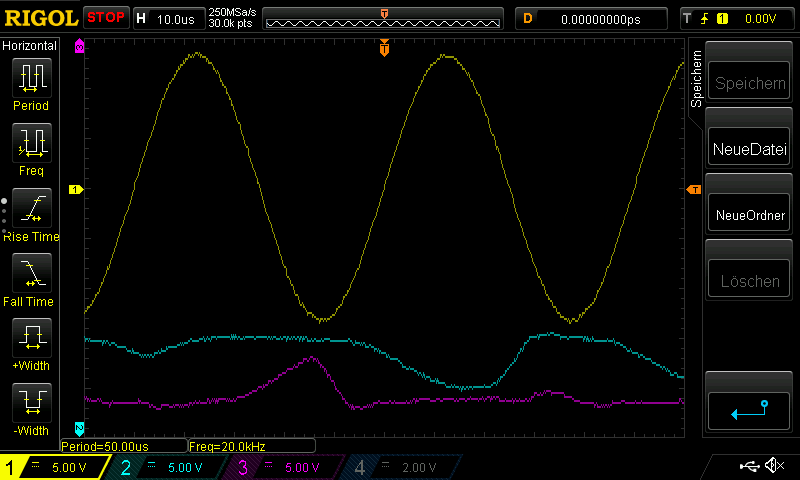Click the USB connection status icon
Image resolution: width=800 pixels, height=480 pixels.
[749, 466]
